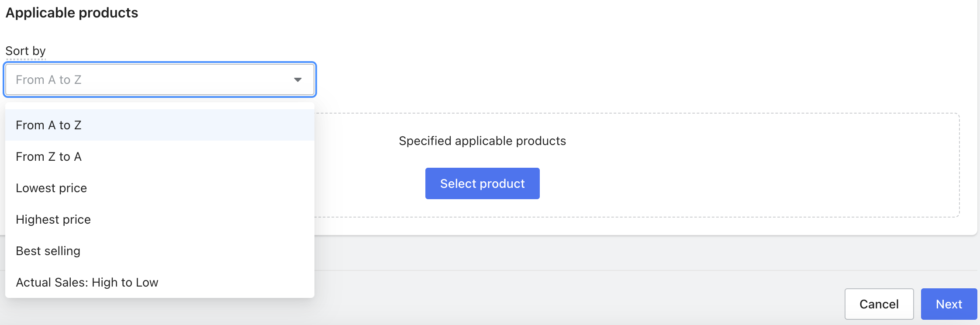Click the Sort by dropdown caret arrow
The width and height of the screenshot is (980, 325).
click(x=298, y=80)
